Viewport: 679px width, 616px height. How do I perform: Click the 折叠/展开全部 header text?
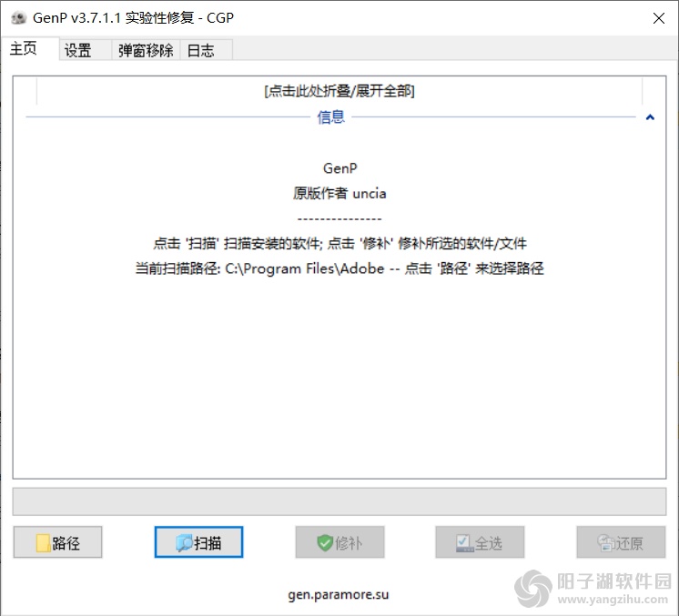point(339,91)
